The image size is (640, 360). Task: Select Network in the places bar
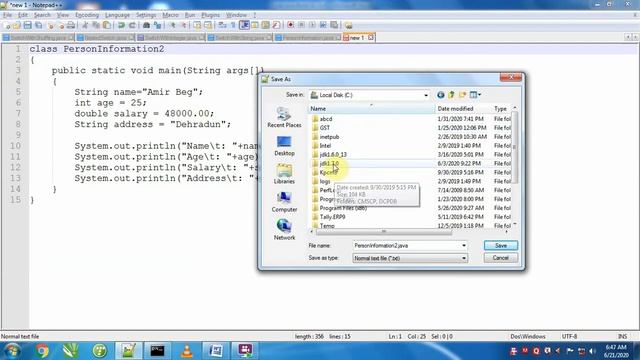coord(284,230)
